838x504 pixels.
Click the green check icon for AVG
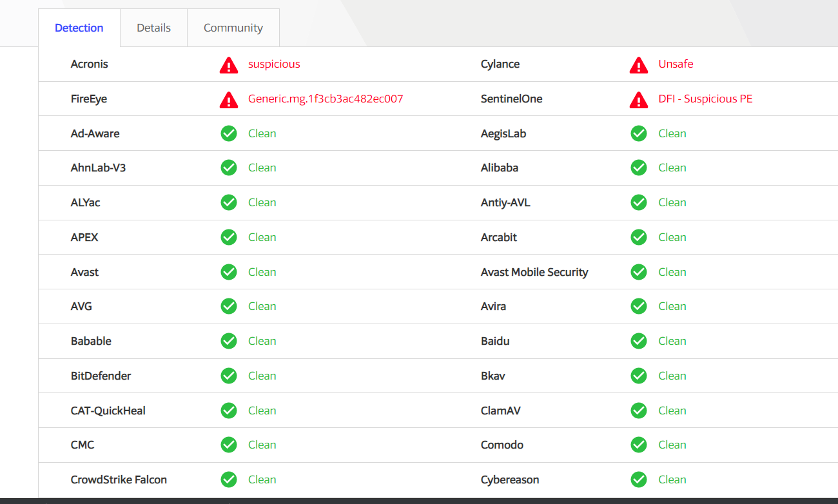click(x=229, y=306)
